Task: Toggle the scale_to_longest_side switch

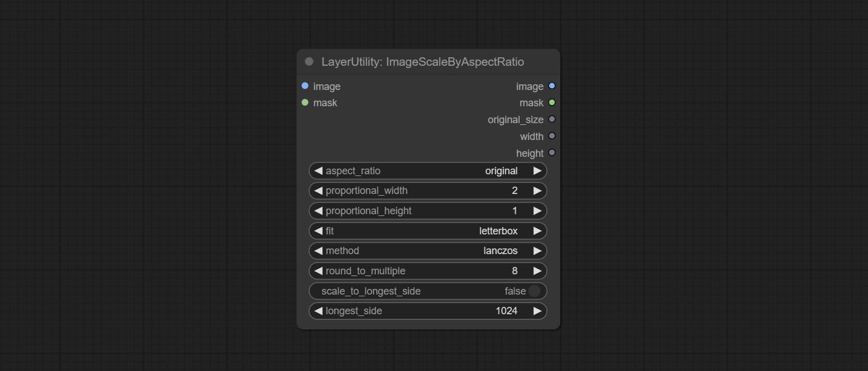Action: click(534, 291)
